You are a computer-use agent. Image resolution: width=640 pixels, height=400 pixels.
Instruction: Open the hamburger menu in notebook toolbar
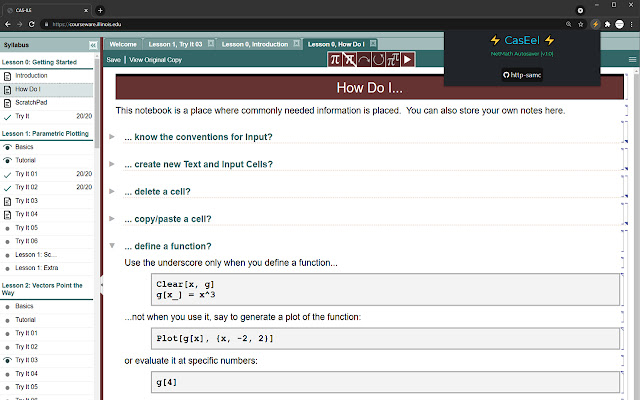632,60
